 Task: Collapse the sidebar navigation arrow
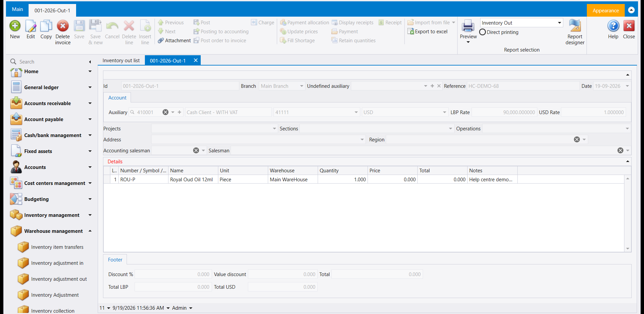point(90,62)
